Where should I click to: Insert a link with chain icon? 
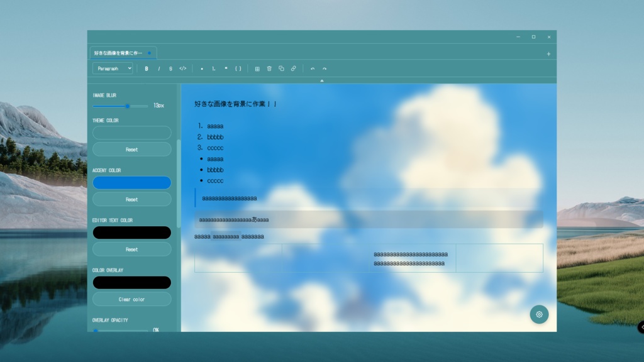pyautogui.click(x=293, y=69)
